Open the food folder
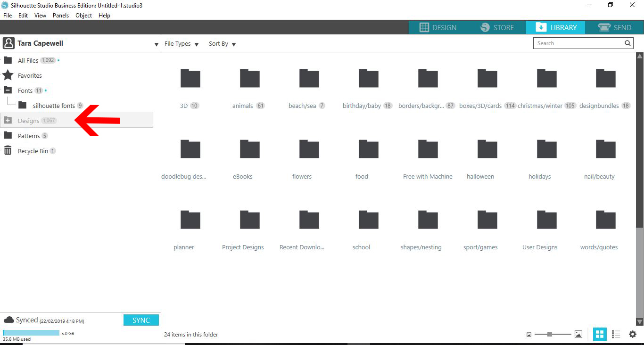This screenshot has height=345, width=644. coord(369,149)
